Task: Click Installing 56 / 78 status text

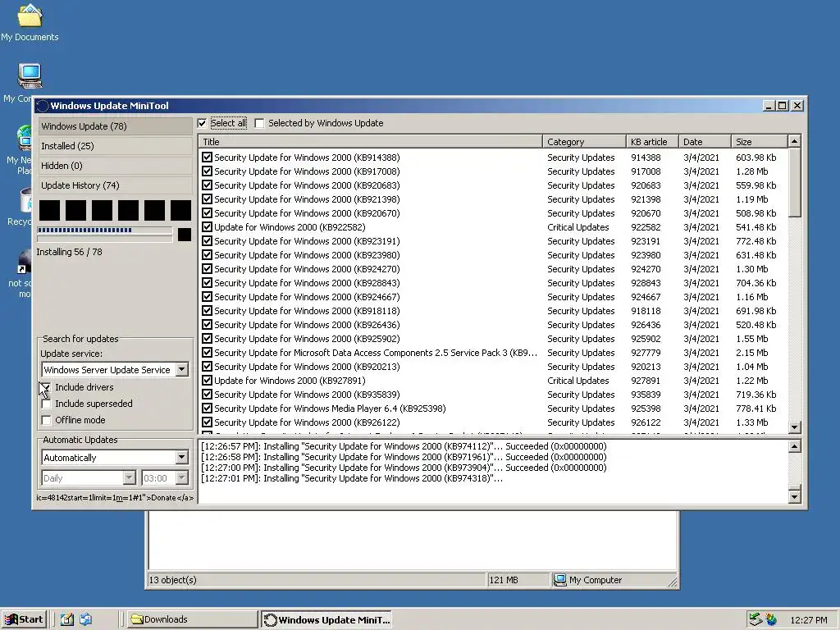Action: (x=69, y=252)
